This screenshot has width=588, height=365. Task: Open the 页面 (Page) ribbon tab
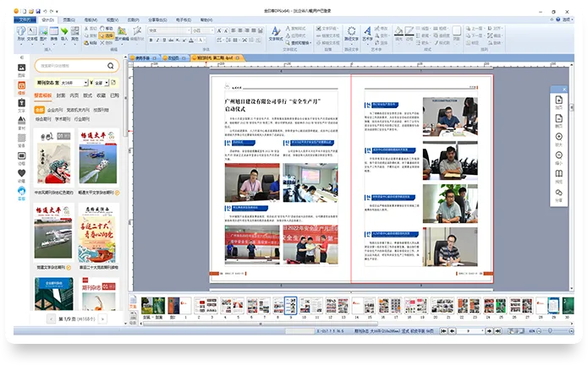pyautogui.click(x=68, y=18)
